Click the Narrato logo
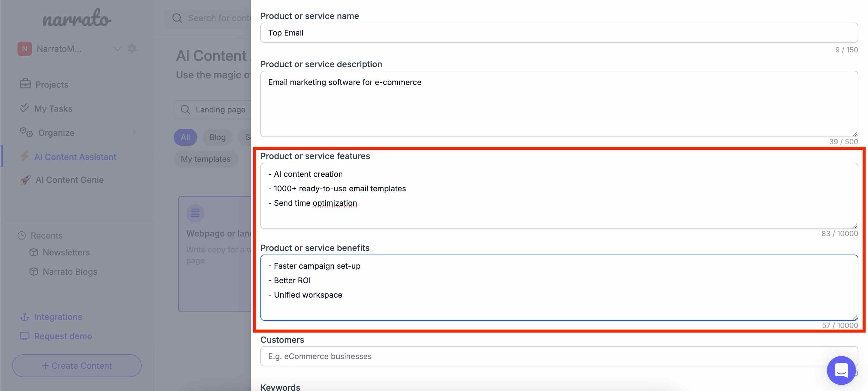Image resolution: width=868 pixels, height=391 pixels. pos(77,18)
